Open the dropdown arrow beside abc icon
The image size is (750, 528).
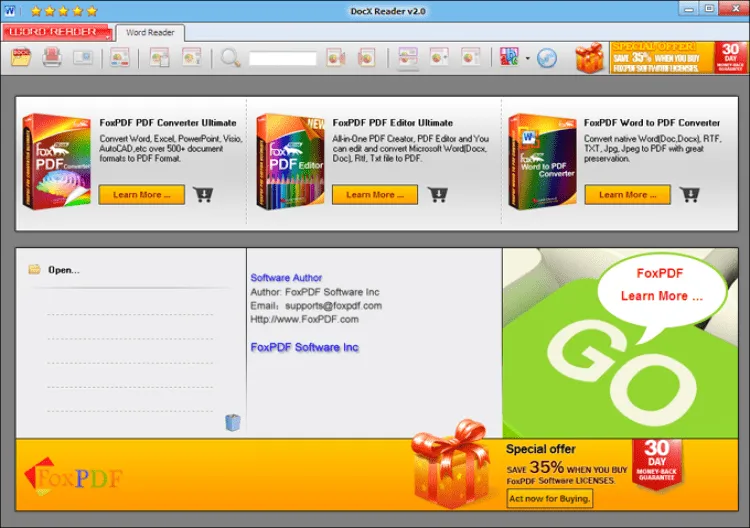(528, 58)
